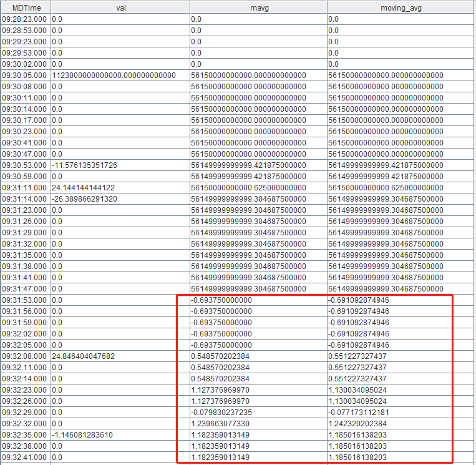Click the mavg cell showing 56150000000000.625
Viewport: 476px width, 465px height.
pos(248,188)
